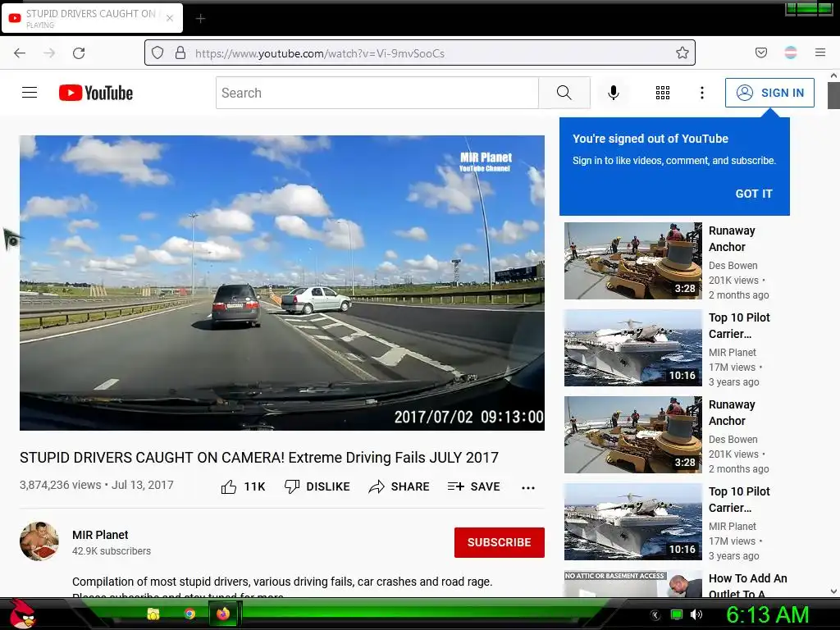Bookmark this page with the star
840x630 pixels.
pos(682,52)
